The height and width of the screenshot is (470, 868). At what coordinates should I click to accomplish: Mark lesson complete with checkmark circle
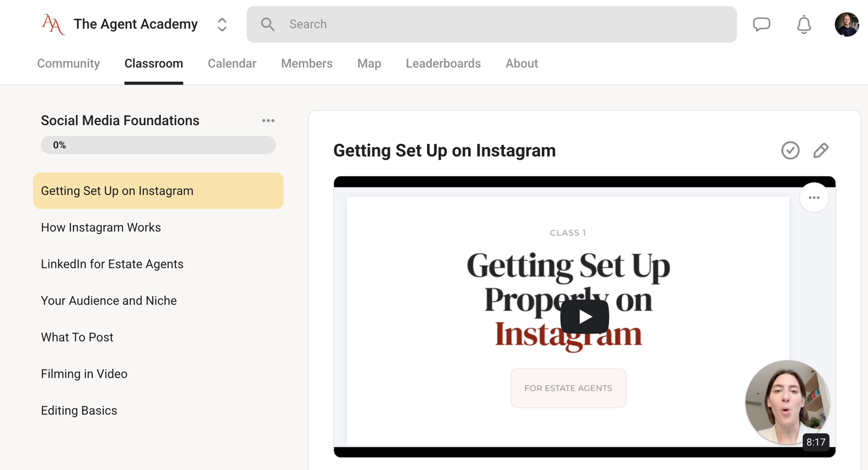790,150
